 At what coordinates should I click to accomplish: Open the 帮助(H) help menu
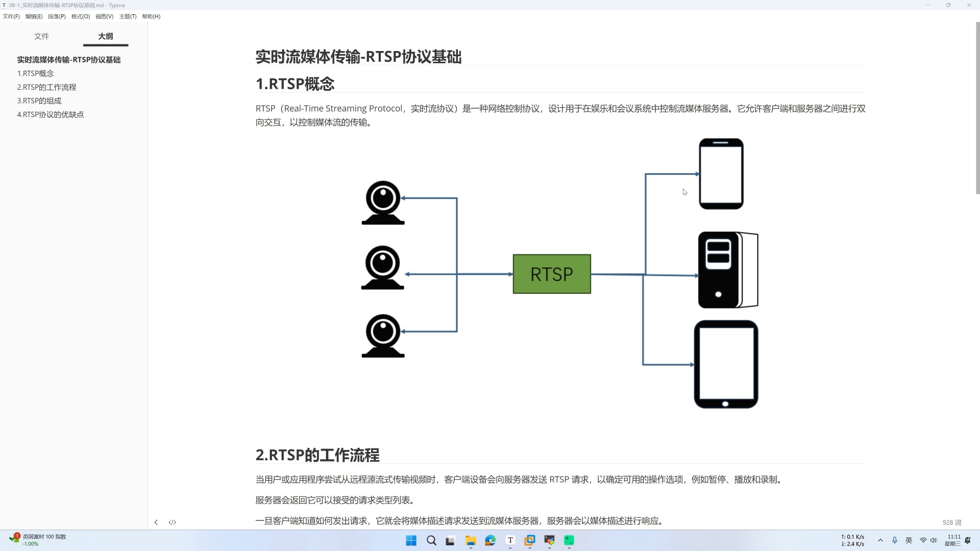[151, 16]
